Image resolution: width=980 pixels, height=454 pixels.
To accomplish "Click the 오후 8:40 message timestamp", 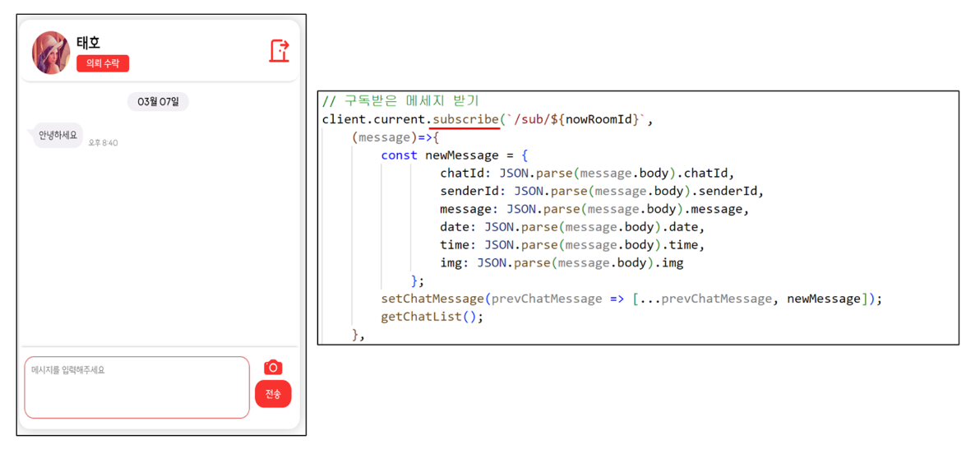I will pos(103,143).
